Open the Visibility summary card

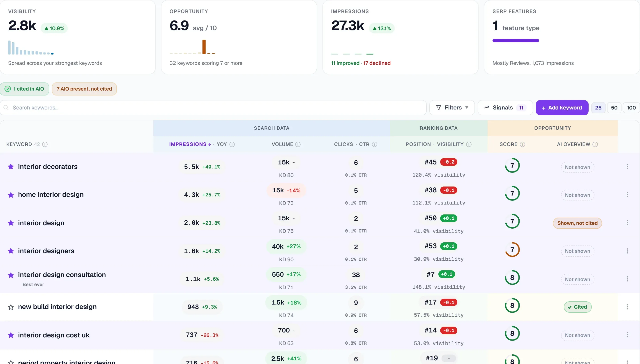[78, 37]
